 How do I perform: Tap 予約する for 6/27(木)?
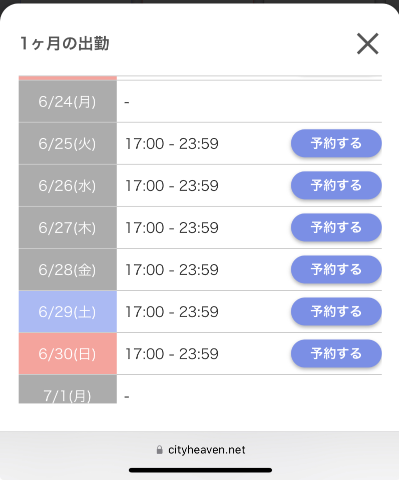pos(336,227)
